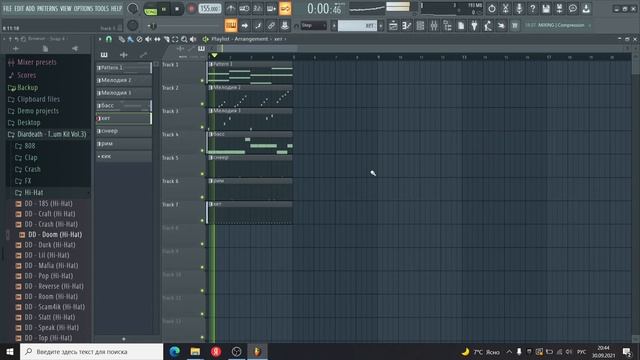Screen dimensions: 640x360
Task: Select pattern басс in the picker
Action: [x=124, y=106]
